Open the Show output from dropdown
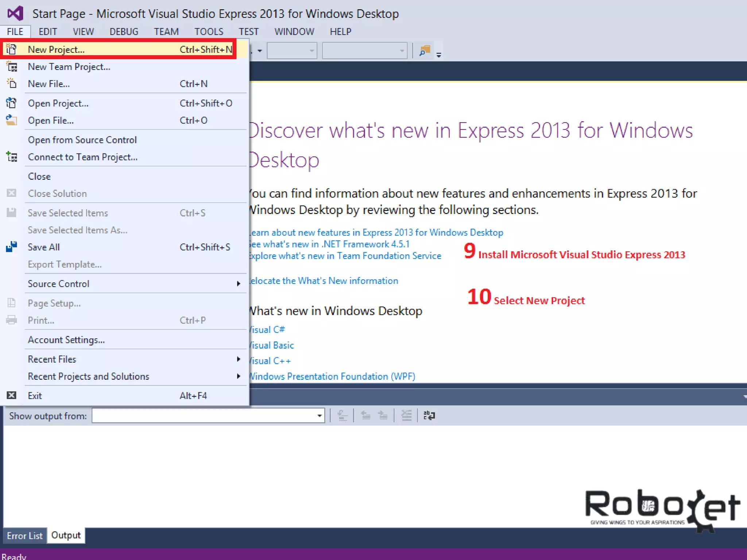The width and height of the screenshot is (747, 560). pyautogui.click(x=319, y=416)
